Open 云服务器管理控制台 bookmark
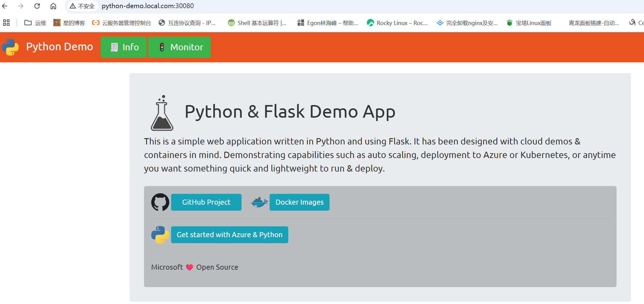The height and width of the screenshot is (304, 644). pos(121,23)
